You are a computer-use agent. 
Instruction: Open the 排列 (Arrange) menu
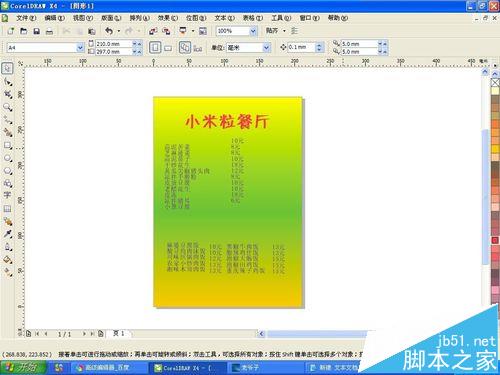139,18
